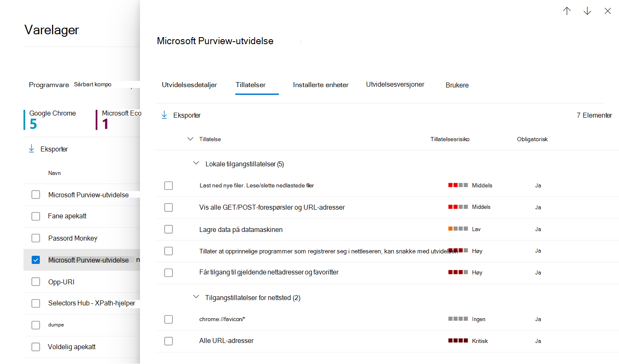Screen dimensions: 619x364
Task: Go to next item with the down arrow
Action: click(x=587, y=11)
